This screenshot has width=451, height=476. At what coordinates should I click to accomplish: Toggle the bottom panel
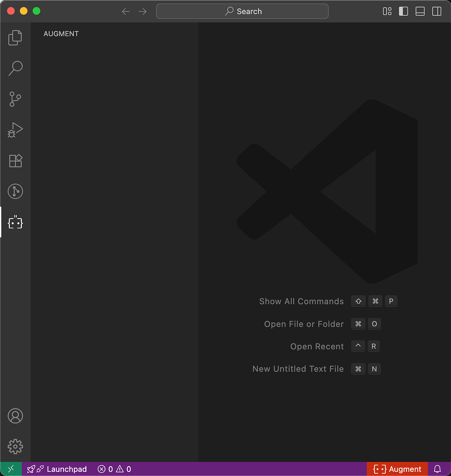(420, 11)
